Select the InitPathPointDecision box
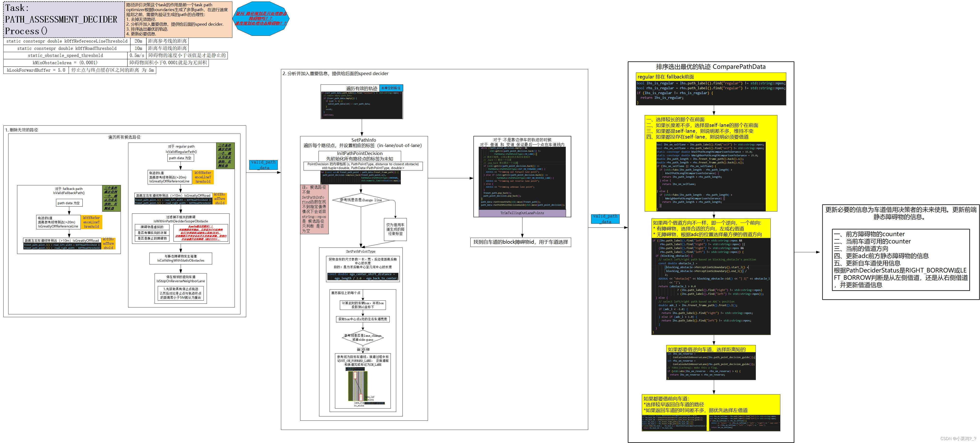 [360, 156]
